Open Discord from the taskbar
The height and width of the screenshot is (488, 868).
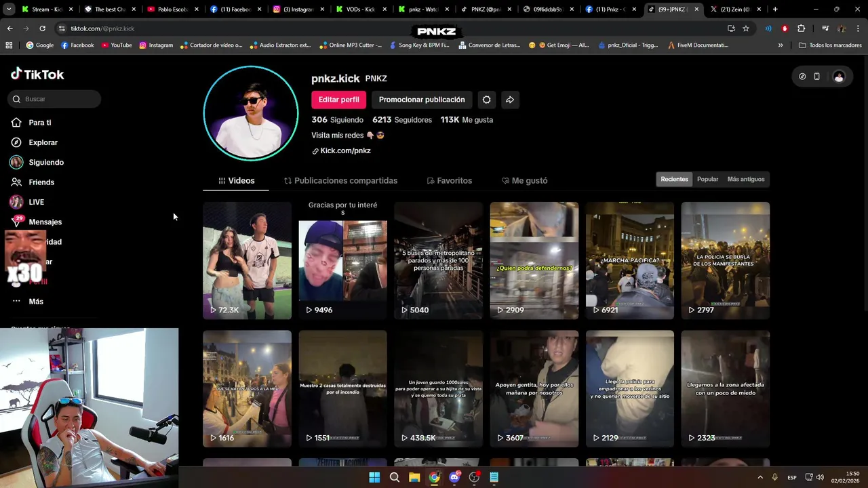(x=454, y=477)
